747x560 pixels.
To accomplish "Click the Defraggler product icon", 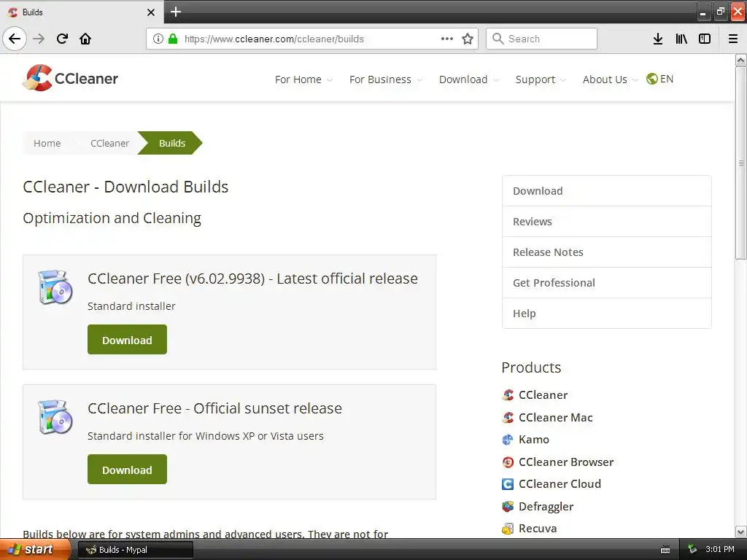I will 508,506.
